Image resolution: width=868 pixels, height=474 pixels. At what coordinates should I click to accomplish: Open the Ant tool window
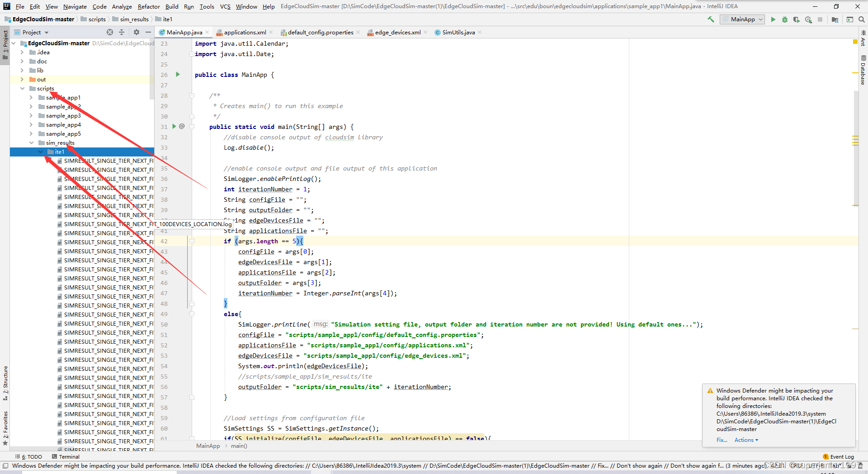tap(863, 38)
